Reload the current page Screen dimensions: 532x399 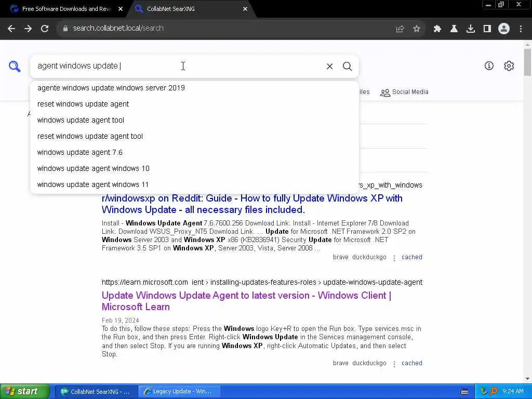(x=45, y=29)
